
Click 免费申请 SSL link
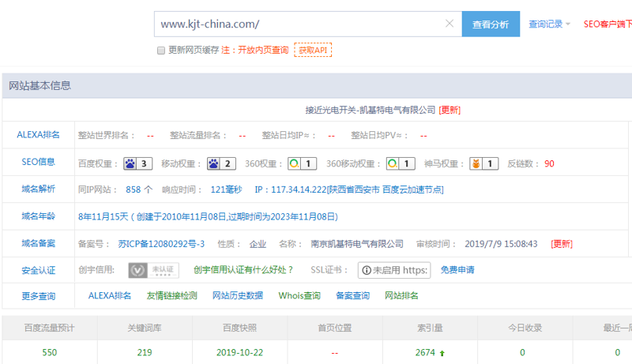[457, 270]
